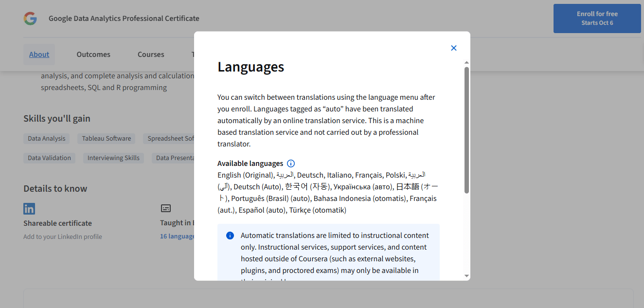This screenshot has width=644, height=308.
Task: Click the Google Data Analytics Professional Certificate title
Action: tap(124, 18)
